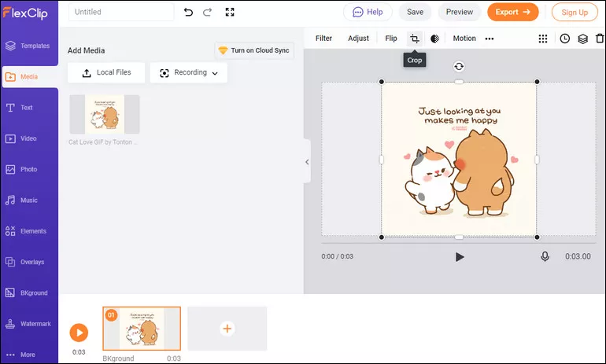Expand the Recording dropdown
606x364 pixels.
(189, 72)
